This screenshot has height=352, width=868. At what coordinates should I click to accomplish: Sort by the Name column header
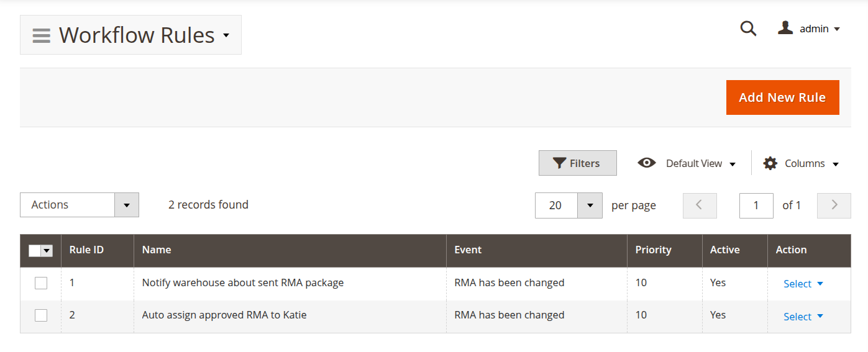[x=157, y=250]
